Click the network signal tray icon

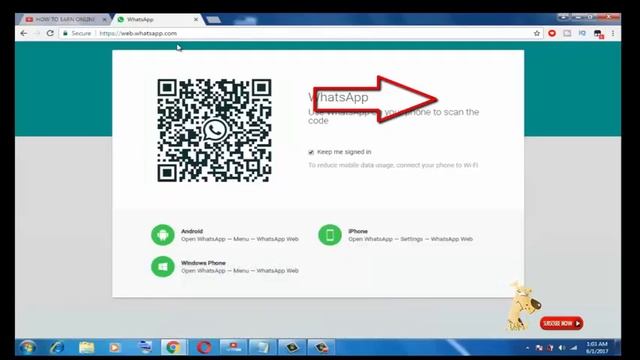click(574, 348)
